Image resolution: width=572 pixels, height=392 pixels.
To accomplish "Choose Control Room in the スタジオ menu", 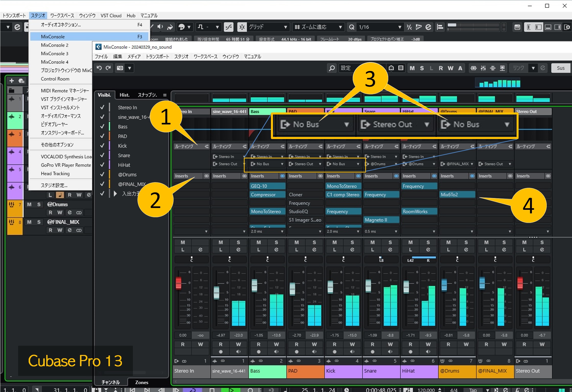I will pos(55,79).
